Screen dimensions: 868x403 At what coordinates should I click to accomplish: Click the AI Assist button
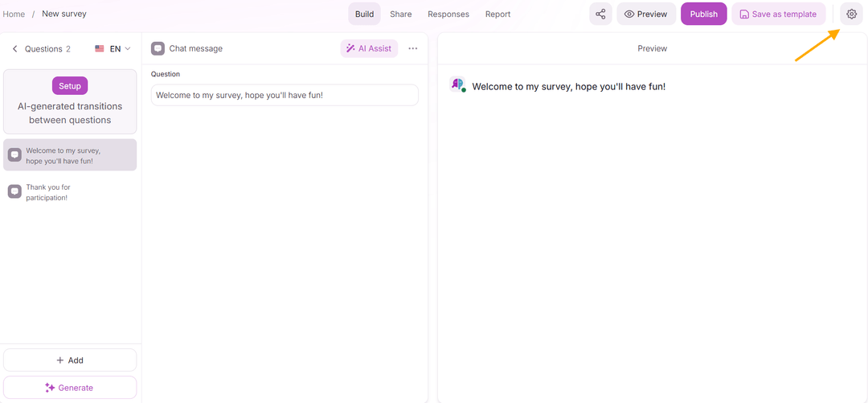pyautogui.click(x=369, y=48)
